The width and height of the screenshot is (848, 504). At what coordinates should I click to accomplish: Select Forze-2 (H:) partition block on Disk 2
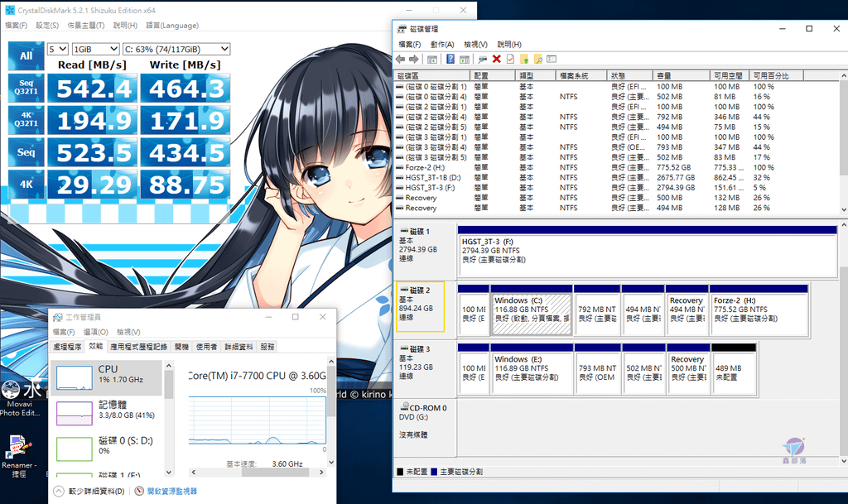click(x=759, y=310)
